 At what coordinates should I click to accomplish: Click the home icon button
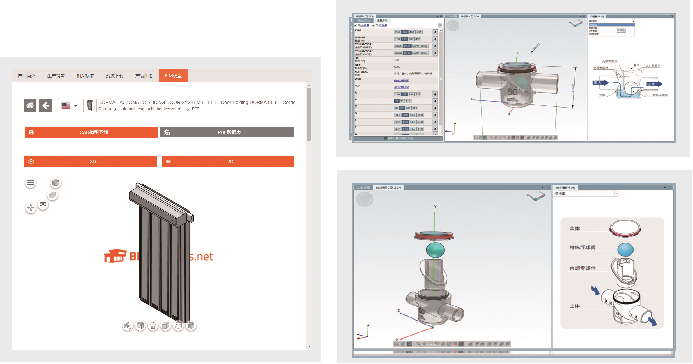30,106
